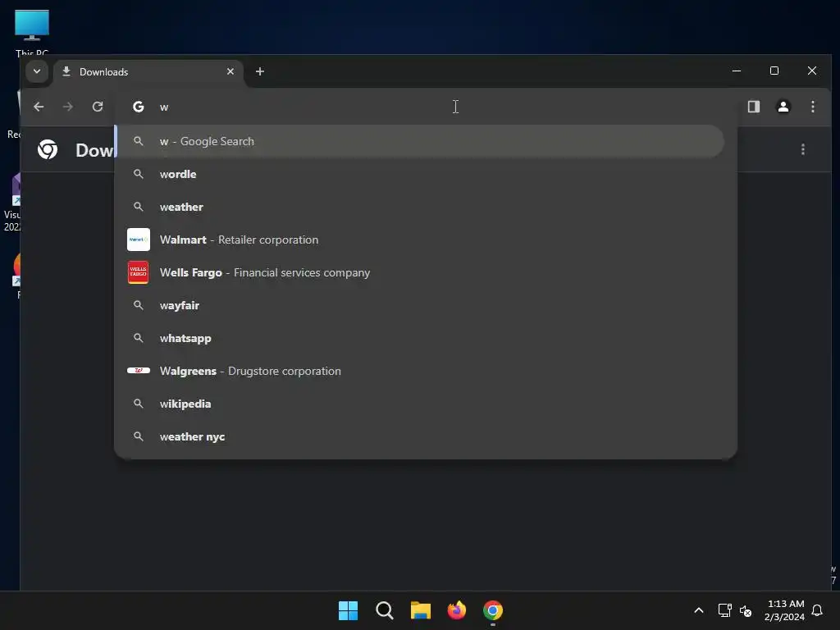Reload the page with refresh icon
The width and height of the screenshot is (840, 630).
98,107
